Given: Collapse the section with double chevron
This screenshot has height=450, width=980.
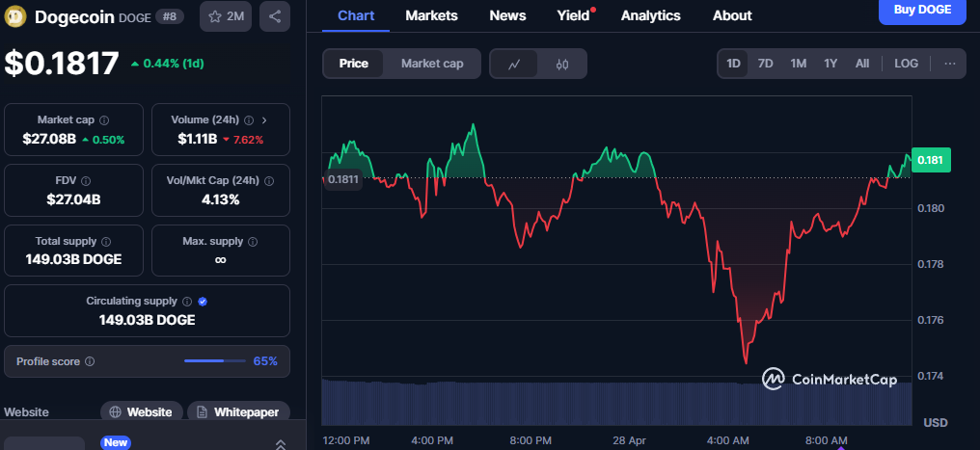Looking at the screenshot, I should (281, 444).
